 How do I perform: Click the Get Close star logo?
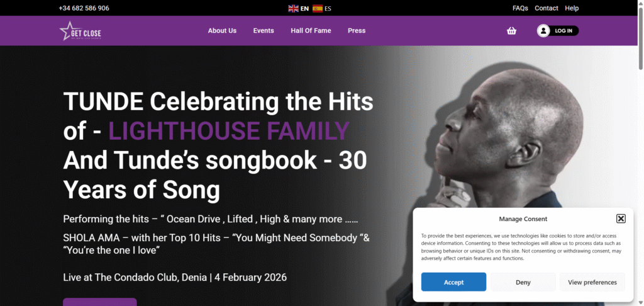click(80, 31)
